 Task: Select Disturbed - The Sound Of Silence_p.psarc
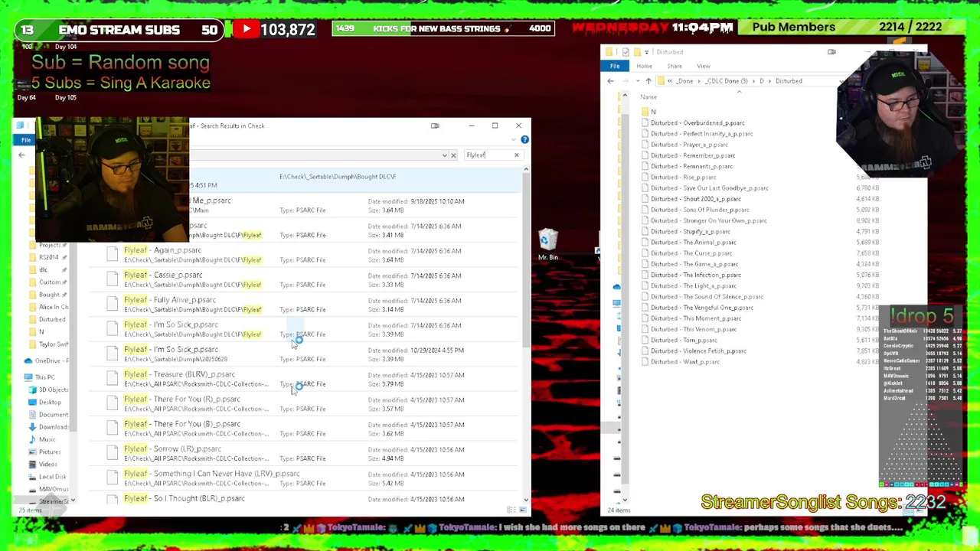click(707, 296)
